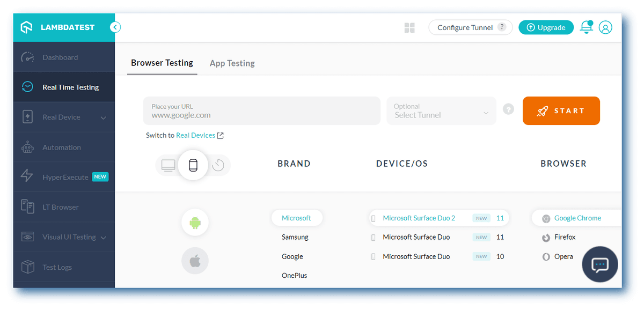The width and height of the screenshot is (644, 310).
Task: Follow the Real Devices link
Action: pyautogui.click(x=195, y=136)
